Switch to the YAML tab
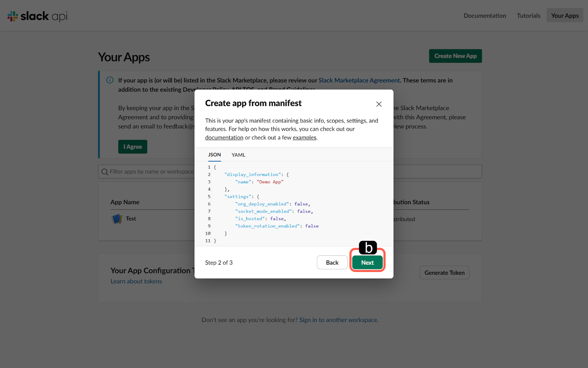The image size is (588, 368). [238, 155]
